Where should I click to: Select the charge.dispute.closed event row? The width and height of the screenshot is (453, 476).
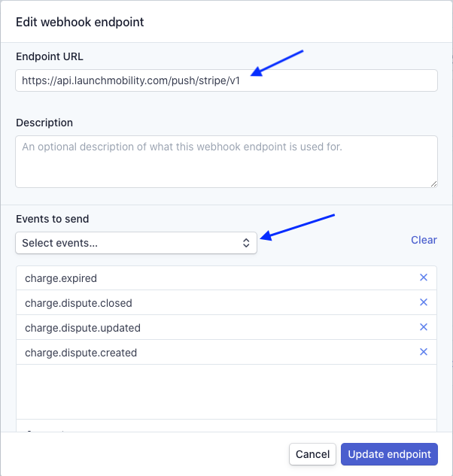point(226,303)
